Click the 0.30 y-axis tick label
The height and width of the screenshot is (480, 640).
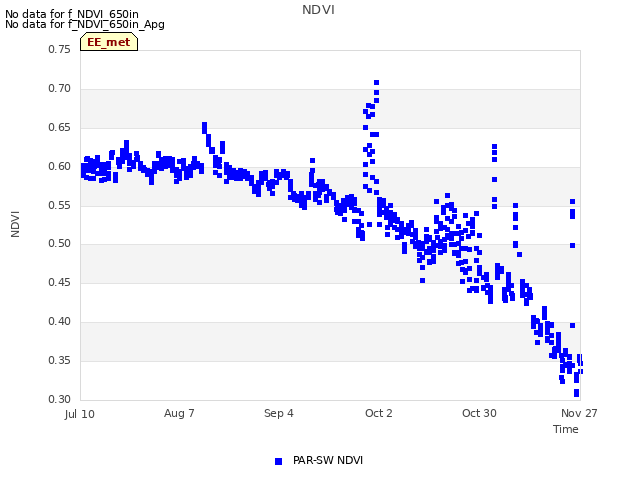[60, 399]
